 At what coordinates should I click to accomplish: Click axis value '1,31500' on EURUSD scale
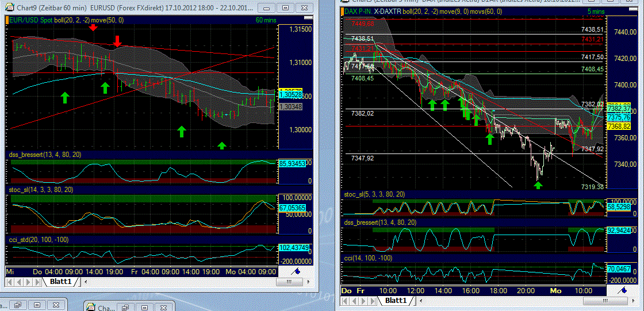click(x=300, y=29)
